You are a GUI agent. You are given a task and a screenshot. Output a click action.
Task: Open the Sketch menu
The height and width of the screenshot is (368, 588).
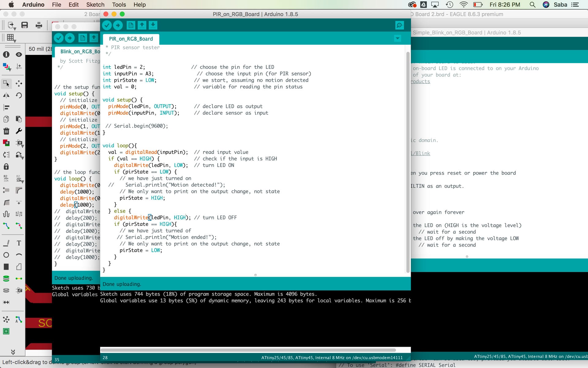pyautogui.click(x=95, y=5)
